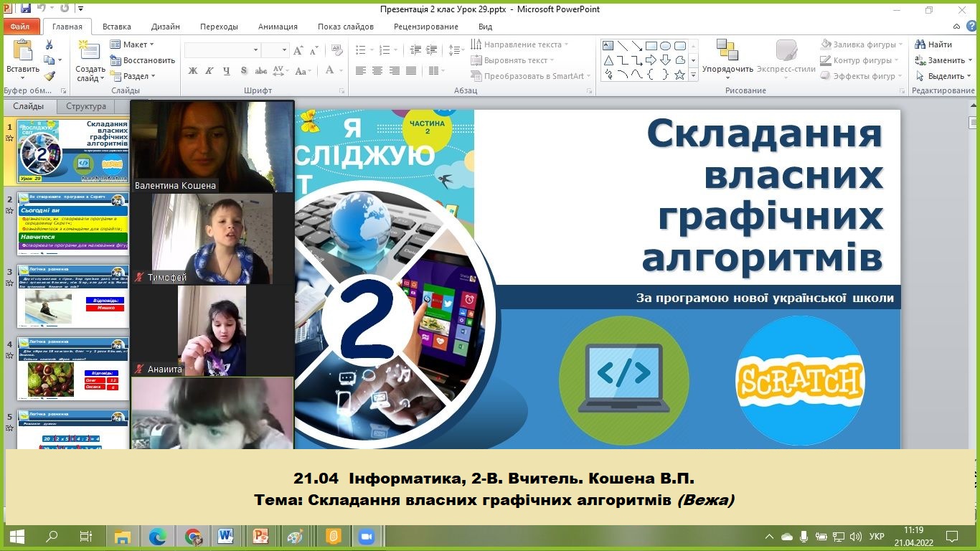Click the Найти find button
The height and width of the screenshot is (551, 980).
934,44
